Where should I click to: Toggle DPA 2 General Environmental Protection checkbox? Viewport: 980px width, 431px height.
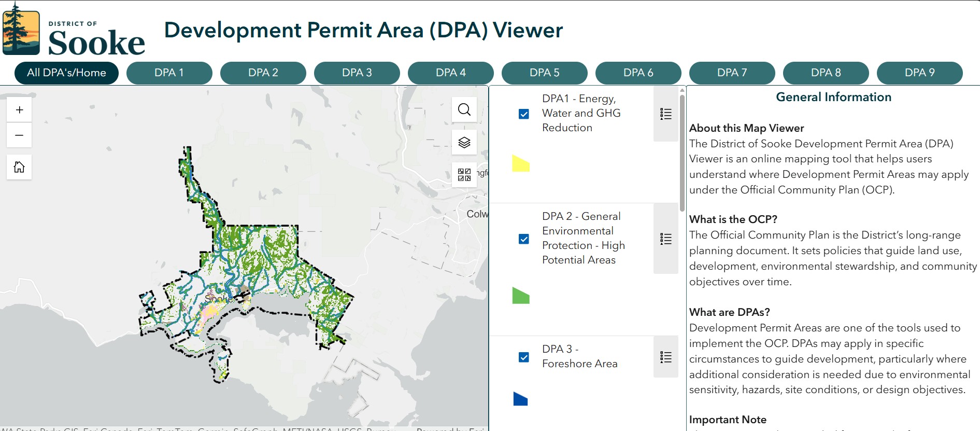(524, 239)
